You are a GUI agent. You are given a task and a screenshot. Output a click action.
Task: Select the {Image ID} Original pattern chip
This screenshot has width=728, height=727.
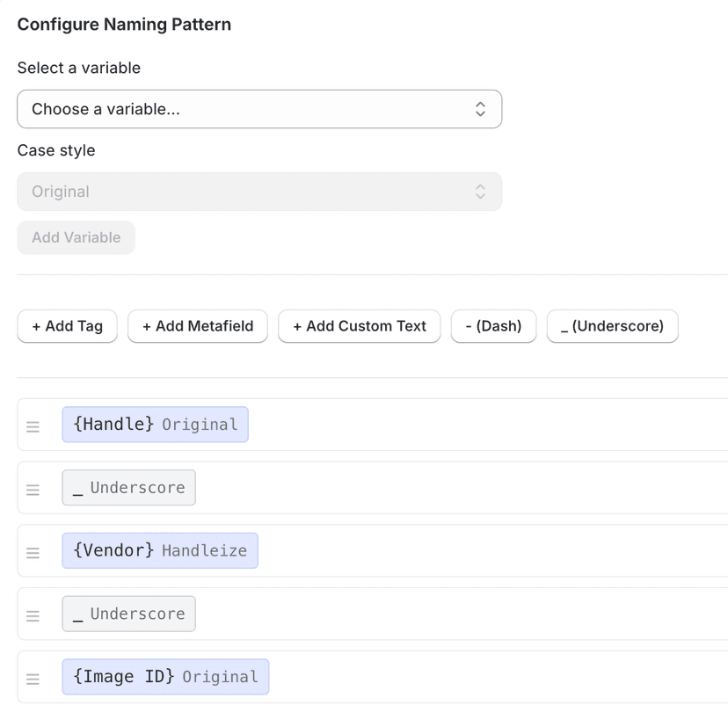coord(165,677)
